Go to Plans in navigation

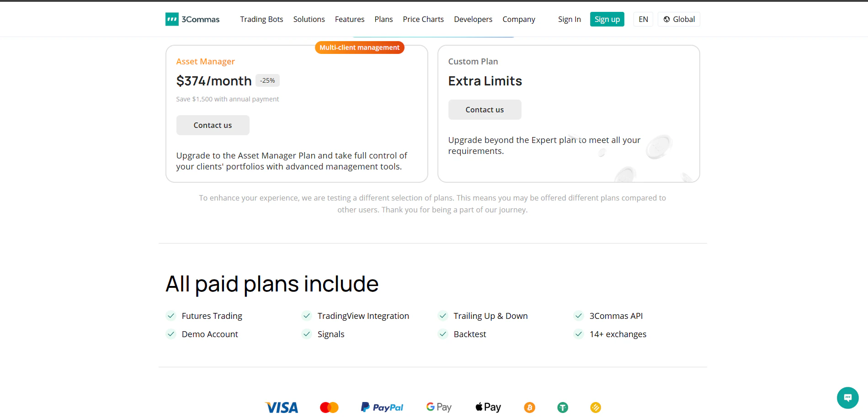(383, 19)
